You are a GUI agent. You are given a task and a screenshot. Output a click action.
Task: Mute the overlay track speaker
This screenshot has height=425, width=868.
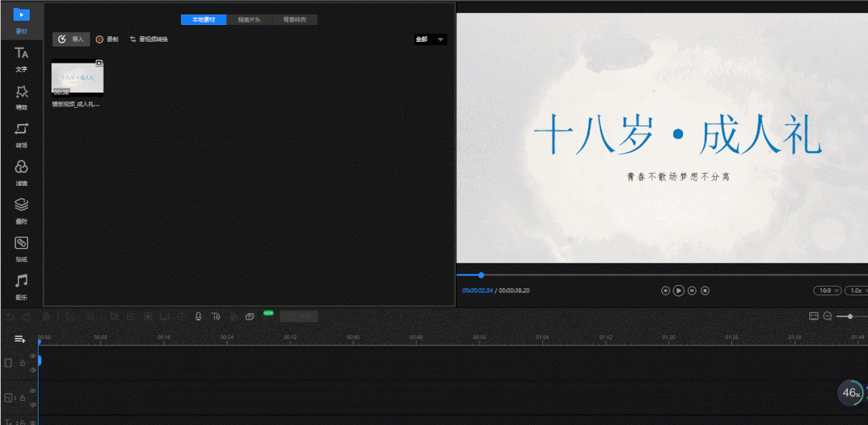pyautogui.click(x=33, y=405)
